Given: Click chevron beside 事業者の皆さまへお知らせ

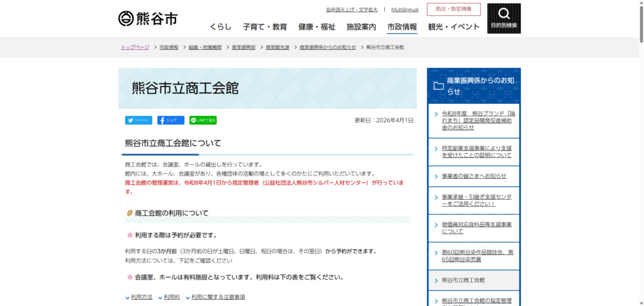Looking at the screenshot, I should click(436, 176).
